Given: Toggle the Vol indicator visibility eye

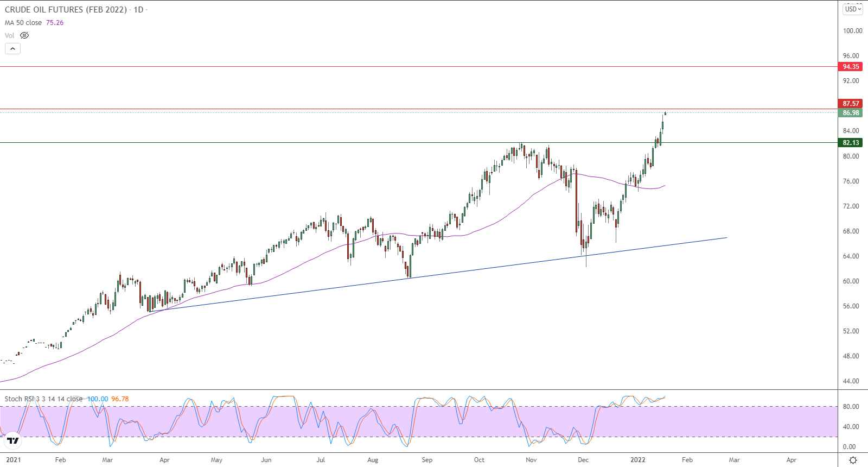Looking at the screenshot, I should [x=24, y=35].
